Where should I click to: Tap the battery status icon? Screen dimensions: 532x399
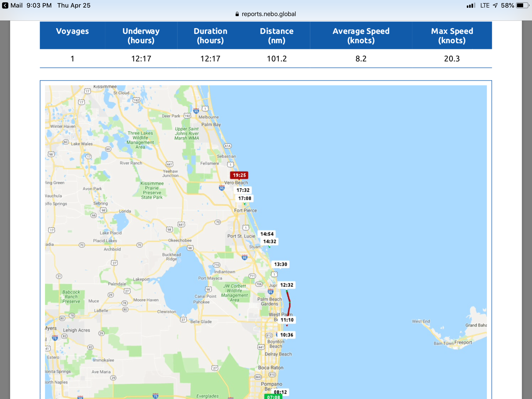tap(522, 5)
